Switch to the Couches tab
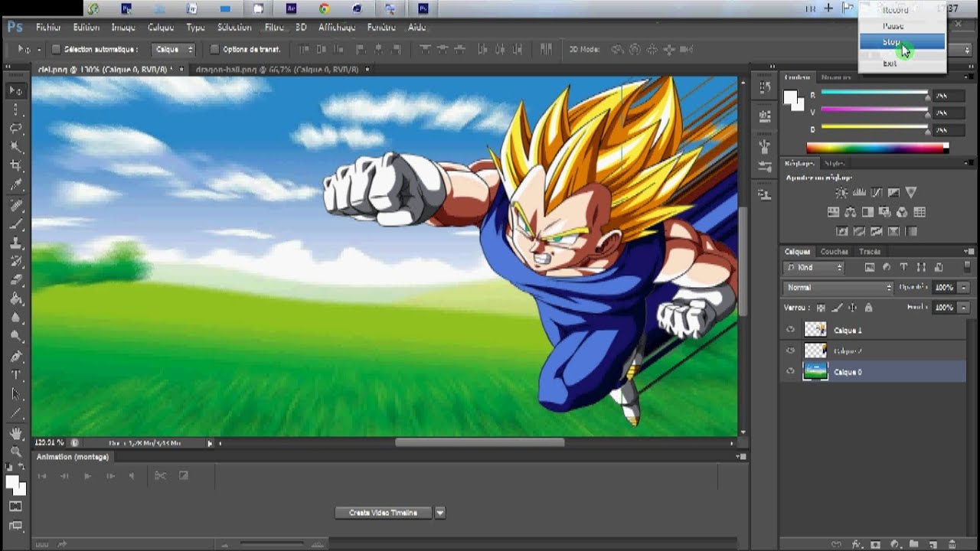 (834, 252)
